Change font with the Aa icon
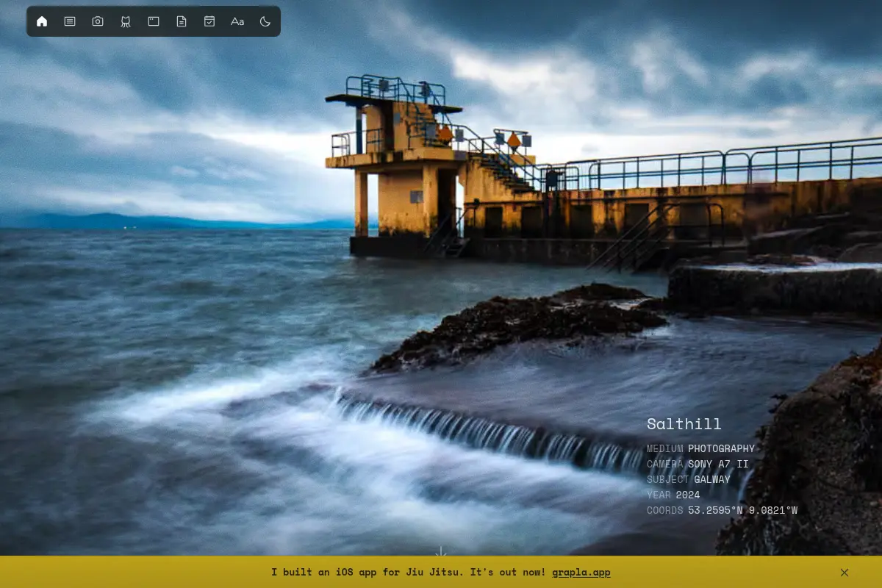The height and width of the screenshot is (588, 882). pyautogui.click(x=237, y=21)
